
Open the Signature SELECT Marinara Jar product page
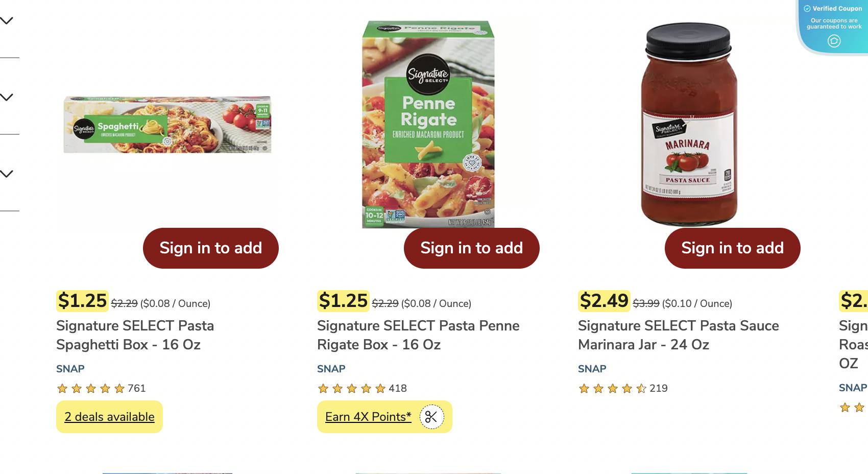coord(678,335)
